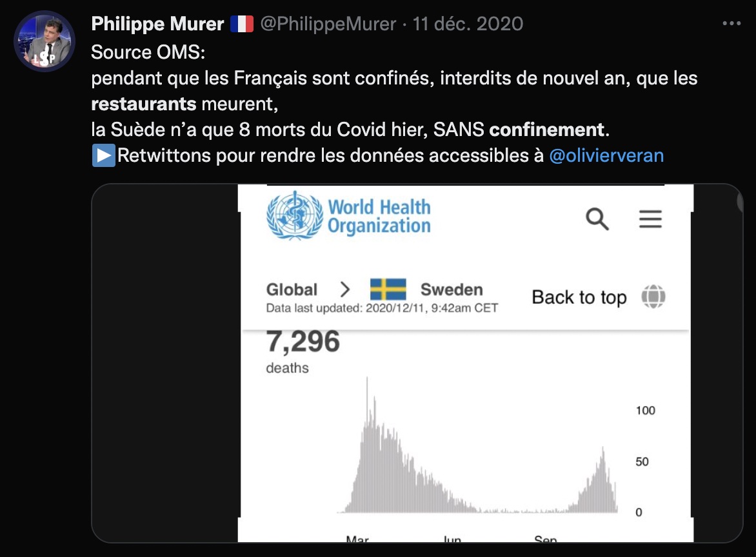Click the World Health Organization logo

point(348,216)
